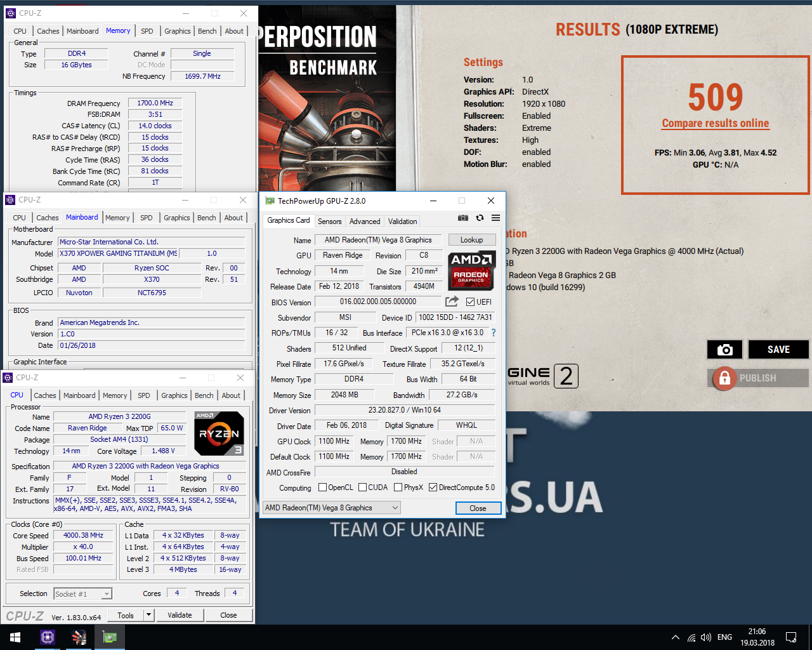Switch to the Validation tab in GPU-Z
The width and height of the screenshot is (812, 650).
tap(402, 222)
